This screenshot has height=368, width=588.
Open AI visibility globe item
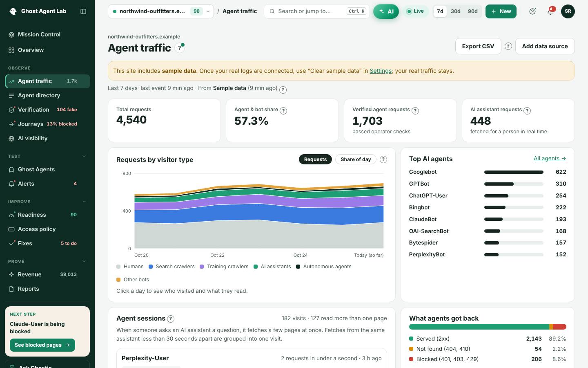pyautogui.click(x=47, y=139)
